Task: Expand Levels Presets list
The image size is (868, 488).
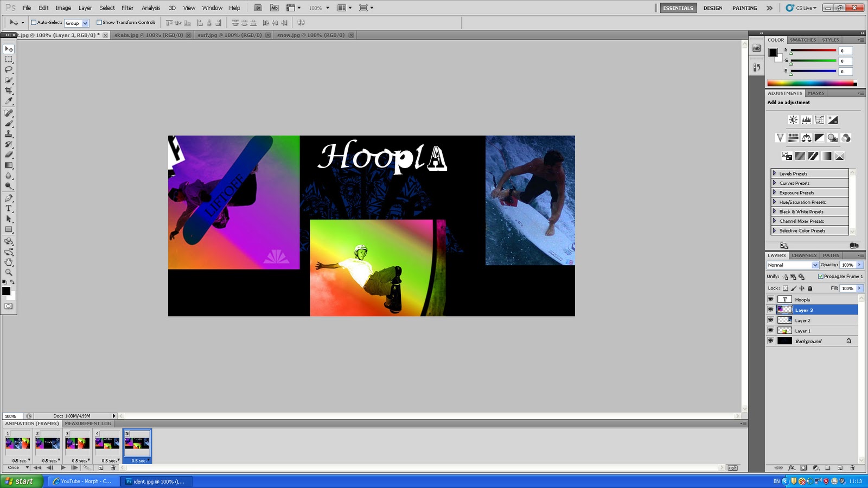Action: click(774, 174)
